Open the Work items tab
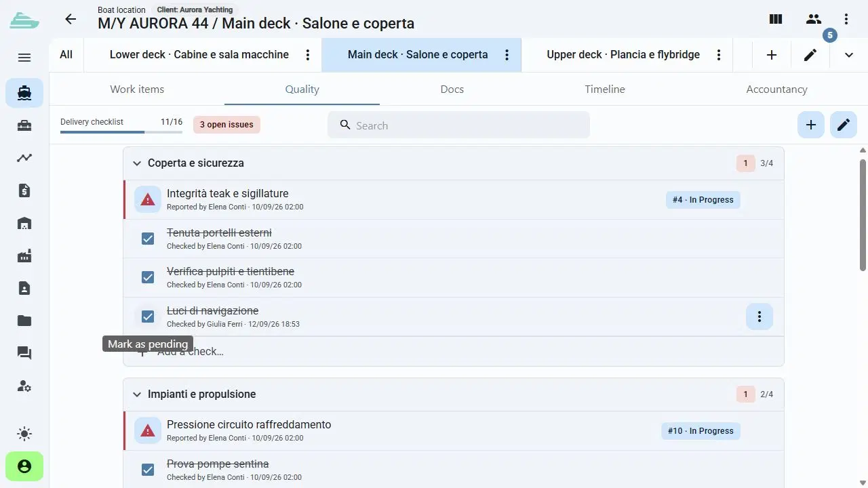Viewport: 868px width, 488px height. pos(137,89)
